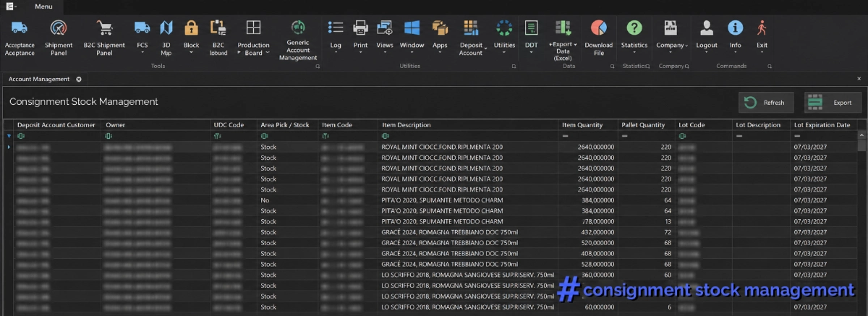Close the Account Management tab
This screenshot has width=868, height=316.
click(x=79, y=79)
